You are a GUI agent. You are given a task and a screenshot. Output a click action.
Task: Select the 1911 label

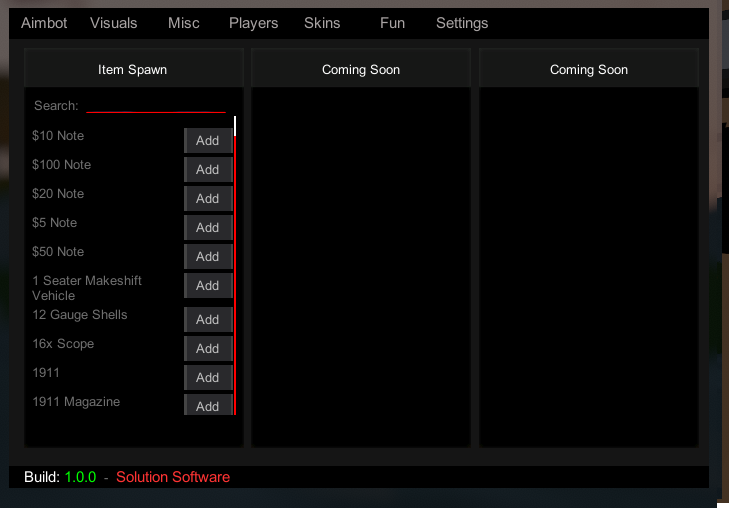pos(46,373)
